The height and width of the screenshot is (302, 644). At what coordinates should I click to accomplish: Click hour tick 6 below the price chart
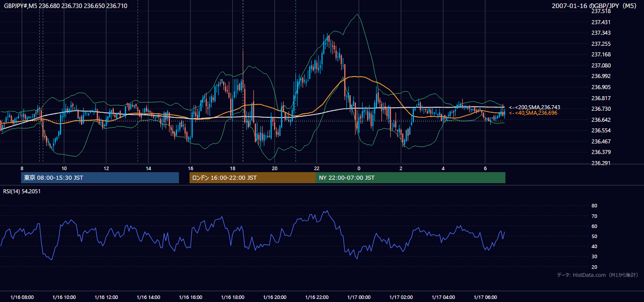click(485, 168)
